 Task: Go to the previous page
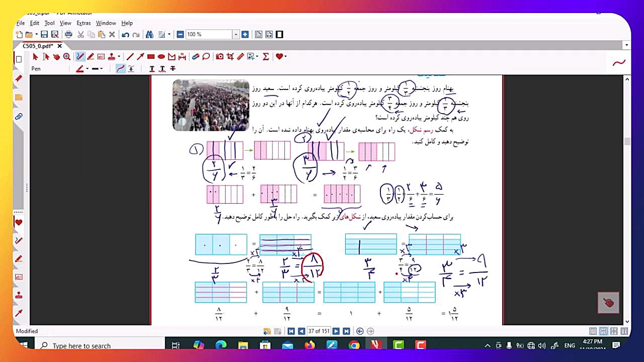[301, 331]
